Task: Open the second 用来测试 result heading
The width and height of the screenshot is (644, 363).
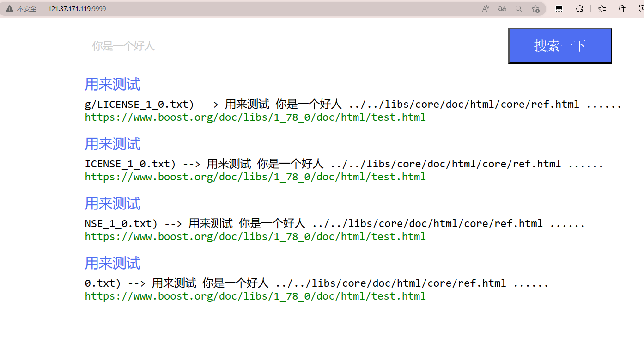Action: tap(112, 144)
